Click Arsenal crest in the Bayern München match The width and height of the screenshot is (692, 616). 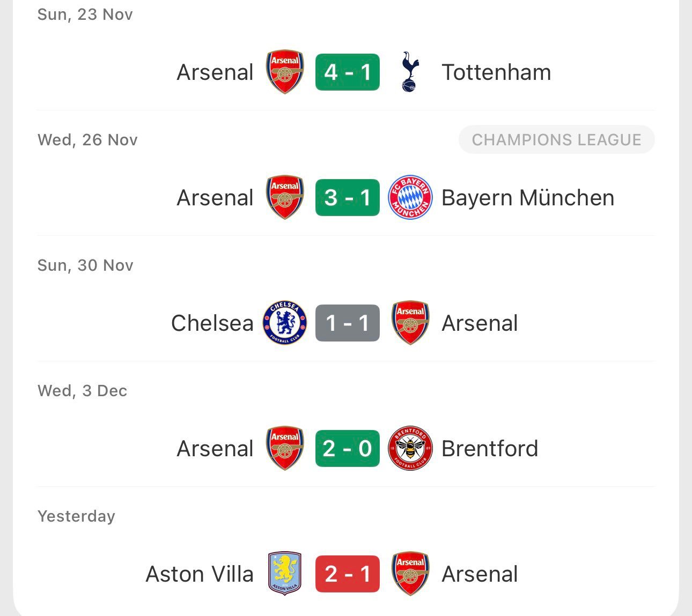tap(285, 198)
